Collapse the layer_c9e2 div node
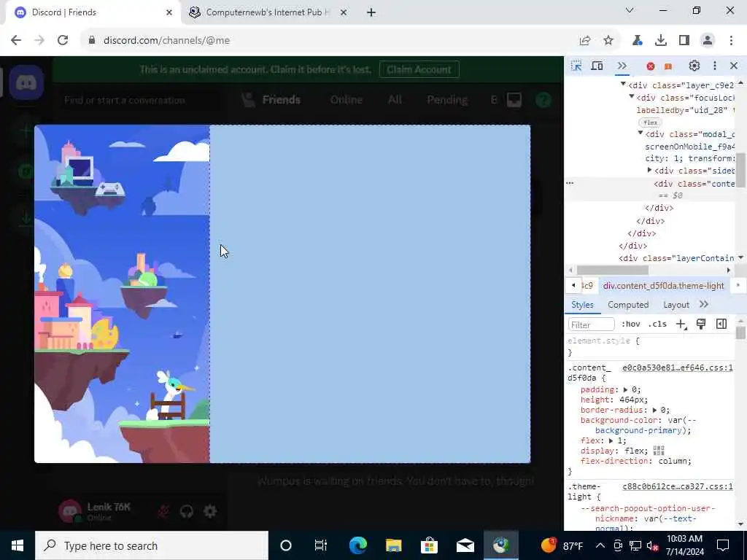Screen dimensions: 747x560 [623, 85]
